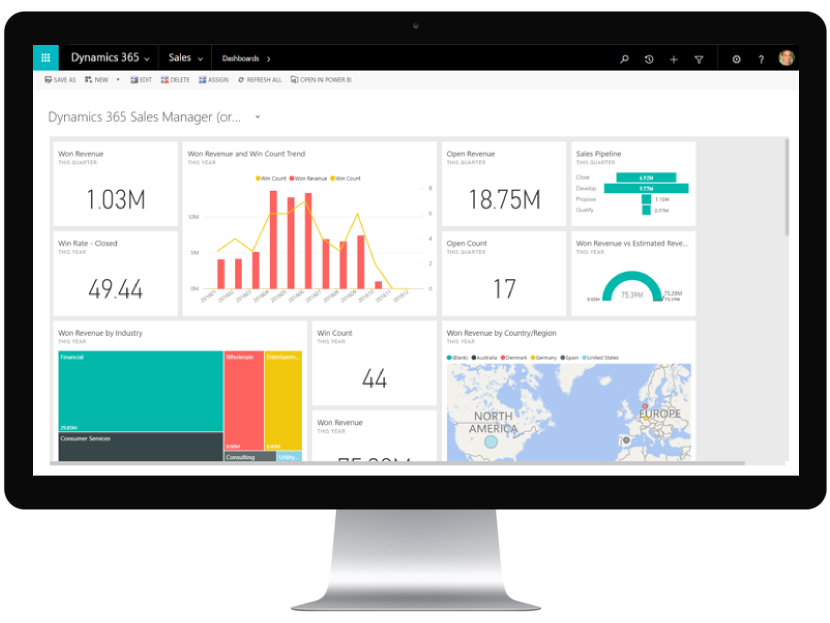This screenshot has height=623, width=830.
Task: Click Won Revenue by Country/Region title
Action: coord(501,333)
